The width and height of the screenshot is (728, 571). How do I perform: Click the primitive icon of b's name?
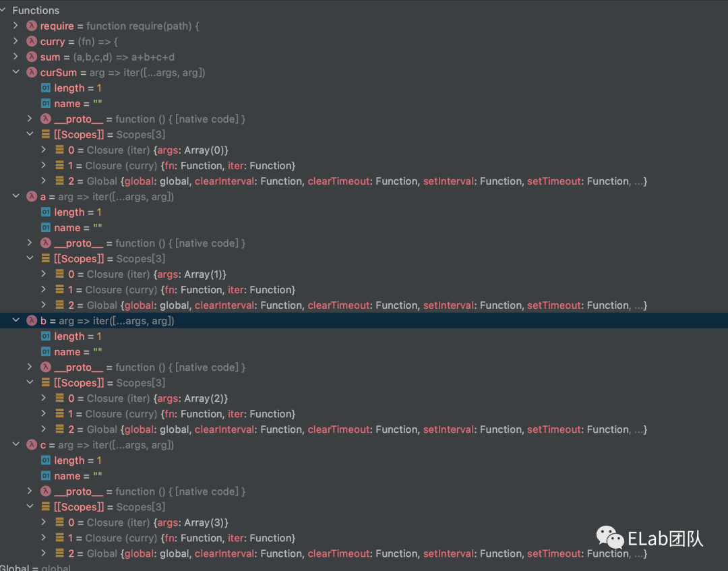pos(46,352)
